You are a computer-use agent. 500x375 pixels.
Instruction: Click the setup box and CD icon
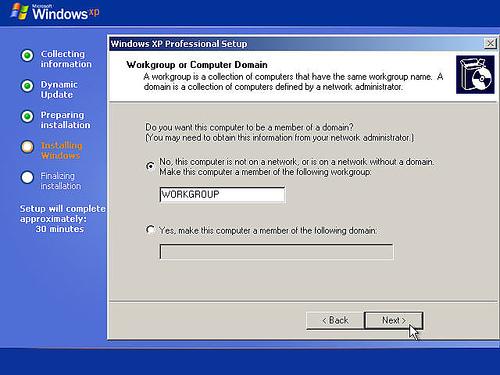(475, 75)
